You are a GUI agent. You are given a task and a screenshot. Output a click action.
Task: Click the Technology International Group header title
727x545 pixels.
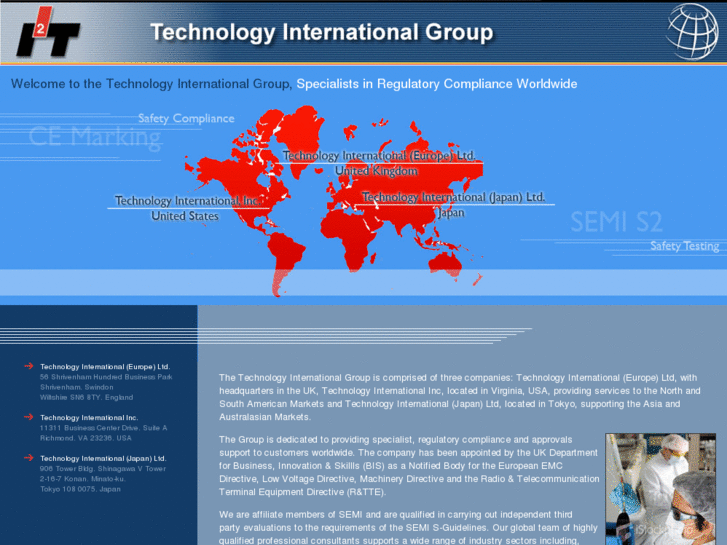click(x=322, y=32)
